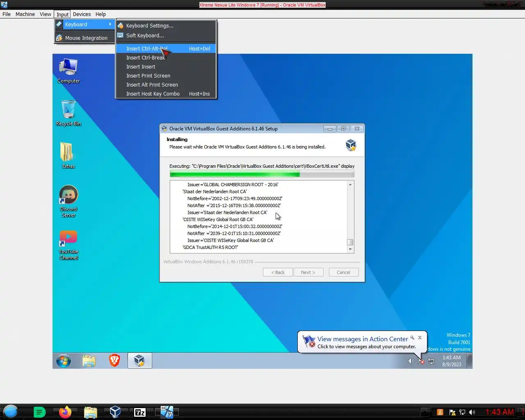Image resolution: width=525 pixels, height=420 pixels.
Task: Open Computer icon on guest desktop
Action: click(68, 71)
